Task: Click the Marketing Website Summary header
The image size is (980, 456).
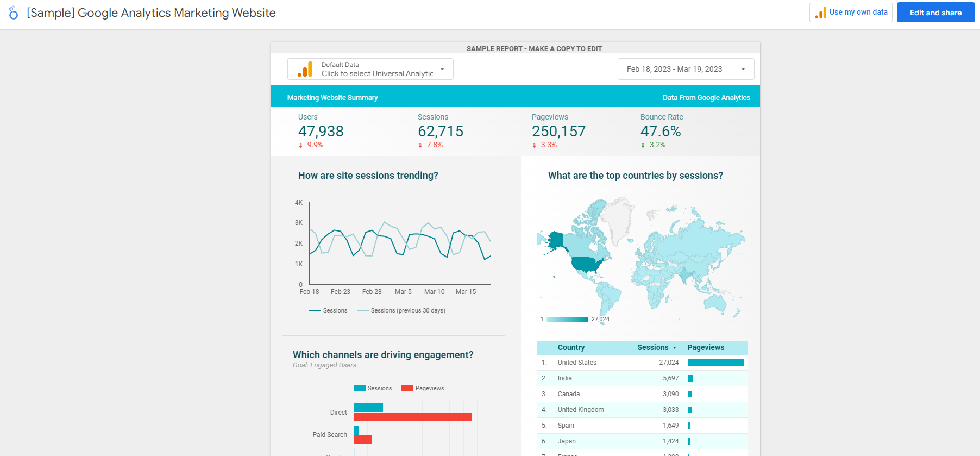Action: (332, 98)
